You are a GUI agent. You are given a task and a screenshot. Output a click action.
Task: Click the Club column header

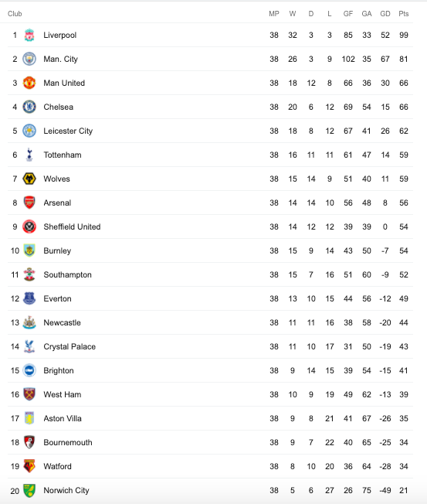coord(15,13)
